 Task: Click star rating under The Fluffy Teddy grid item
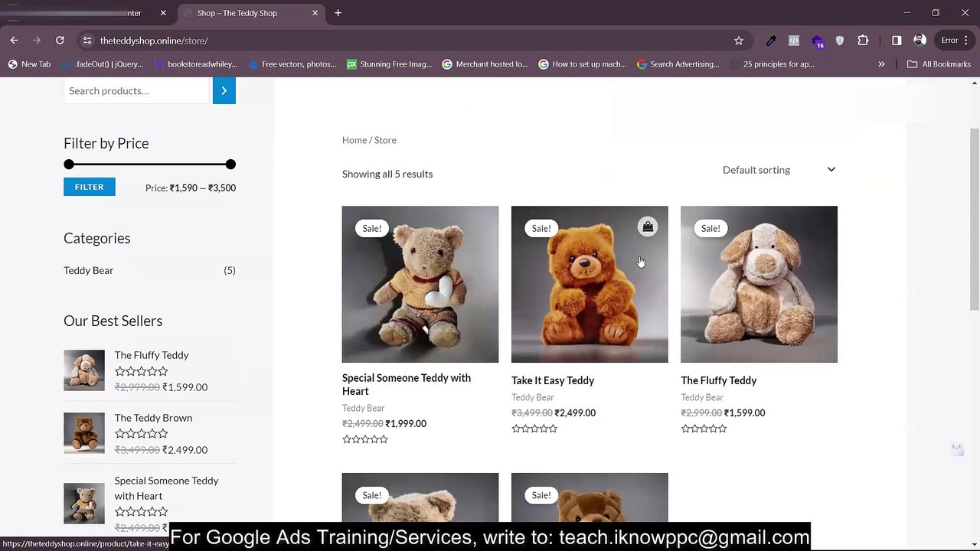tap(704, 429)
